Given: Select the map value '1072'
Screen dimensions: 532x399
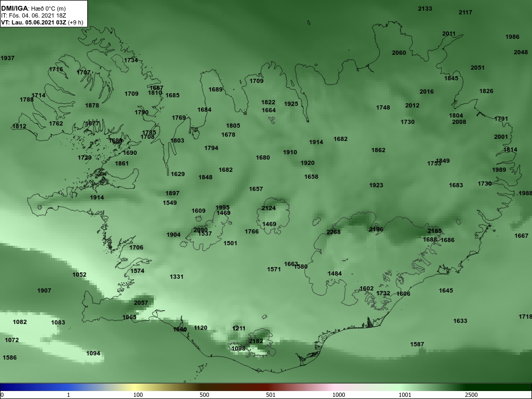Looking at the screenshot, I should [x=12, y=340].
